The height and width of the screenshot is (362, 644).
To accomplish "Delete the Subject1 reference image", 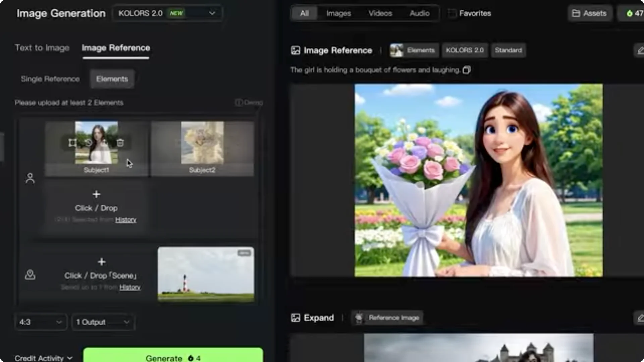I will tap(119, 142).
